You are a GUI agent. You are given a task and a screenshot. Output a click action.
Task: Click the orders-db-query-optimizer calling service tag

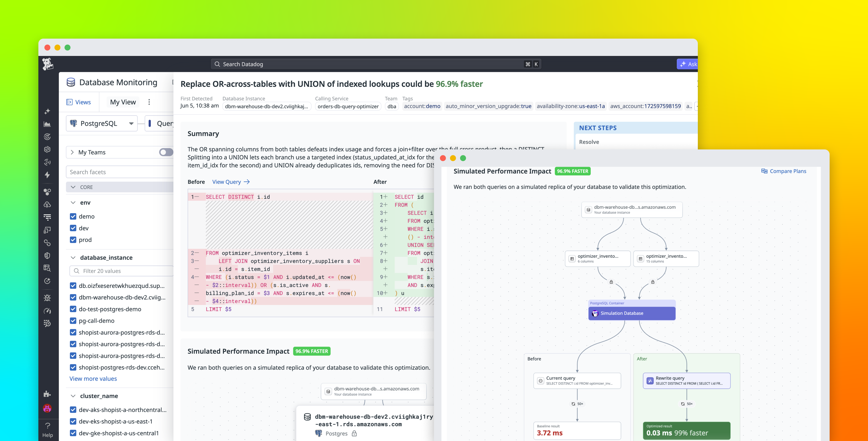tap(348, 106)
